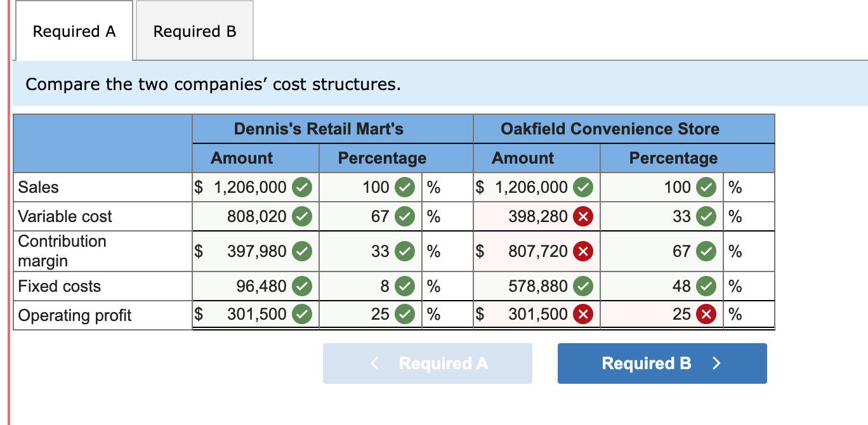Click green check beside Oakfield's 33 variable percentage
The image size is (868, 425).
(x=706, y=216)
